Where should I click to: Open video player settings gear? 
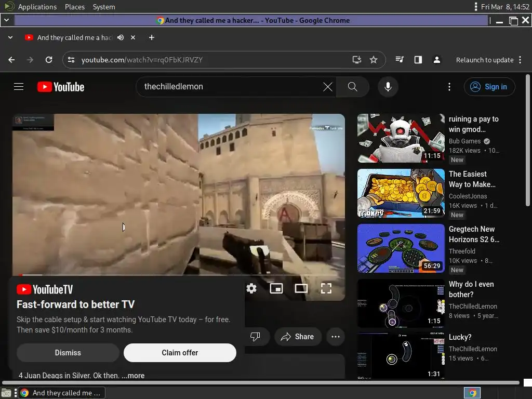pyautogui.click(x=251, y=288)
